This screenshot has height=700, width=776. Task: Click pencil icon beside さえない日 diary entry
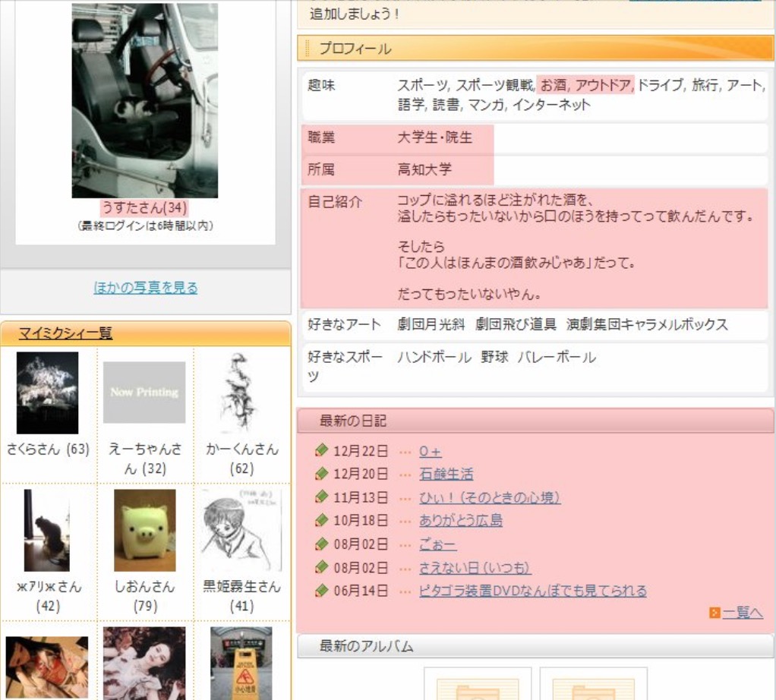click(321, 567)
